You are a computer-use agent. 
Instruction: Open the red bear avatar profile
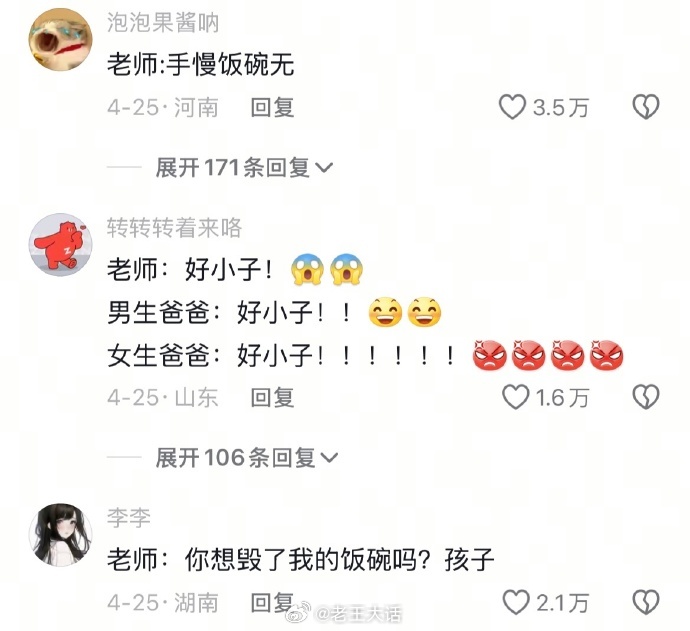pyautogui.click(x=60, y=245)
